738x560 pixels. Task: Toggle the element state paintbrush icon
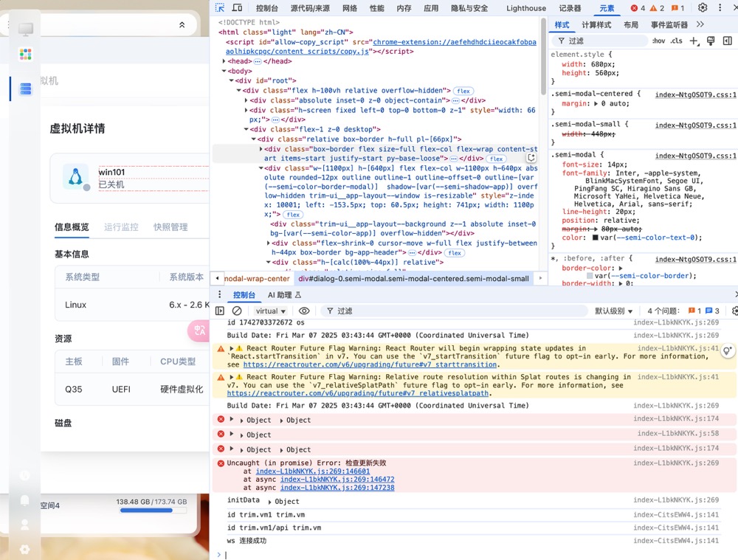point(711,41)
